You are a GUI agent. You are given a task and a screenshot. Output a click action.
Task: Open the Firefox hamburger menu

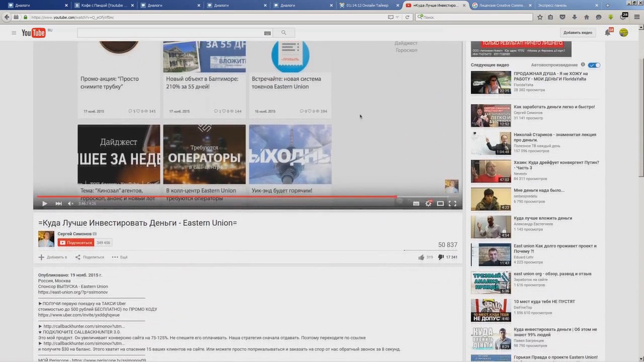[636, 17]
